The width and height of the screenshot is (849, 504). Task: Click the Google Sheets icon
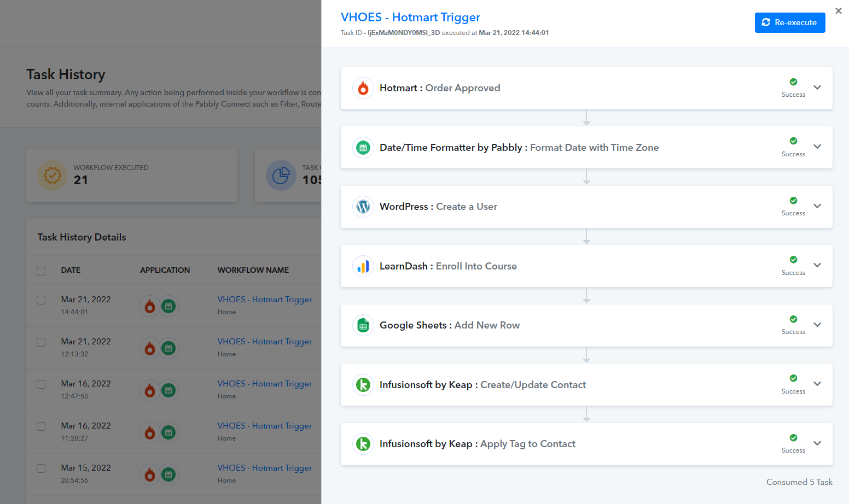[x=363, y=325]
